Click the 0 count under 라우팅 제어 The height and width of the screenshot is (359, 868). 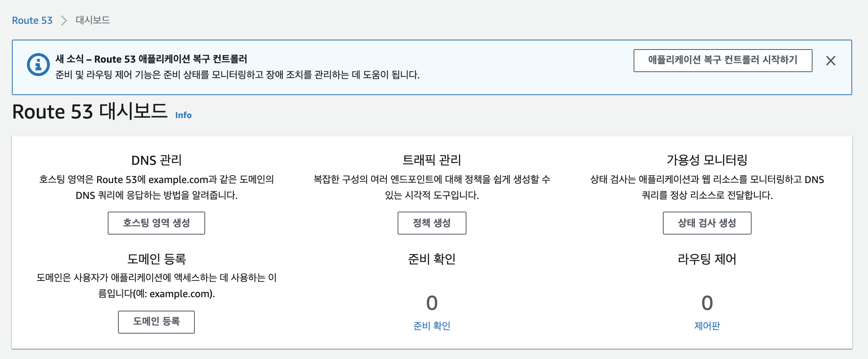click(x=707, y=303)
